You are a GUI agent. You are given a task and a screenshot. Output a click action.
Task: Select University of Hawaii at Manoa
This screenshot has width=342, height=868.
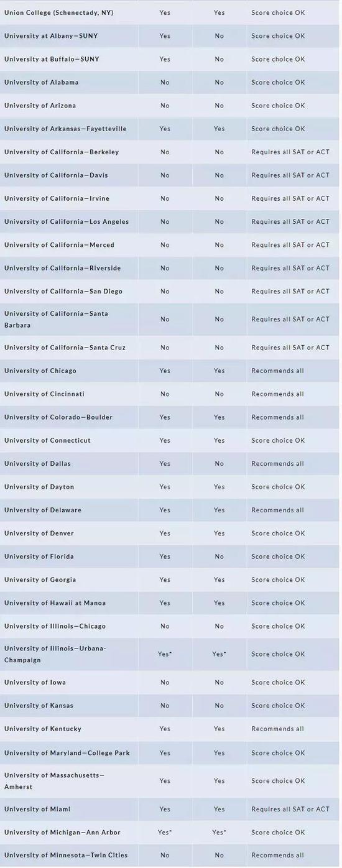pyautogui.click(x=55, y=603)
